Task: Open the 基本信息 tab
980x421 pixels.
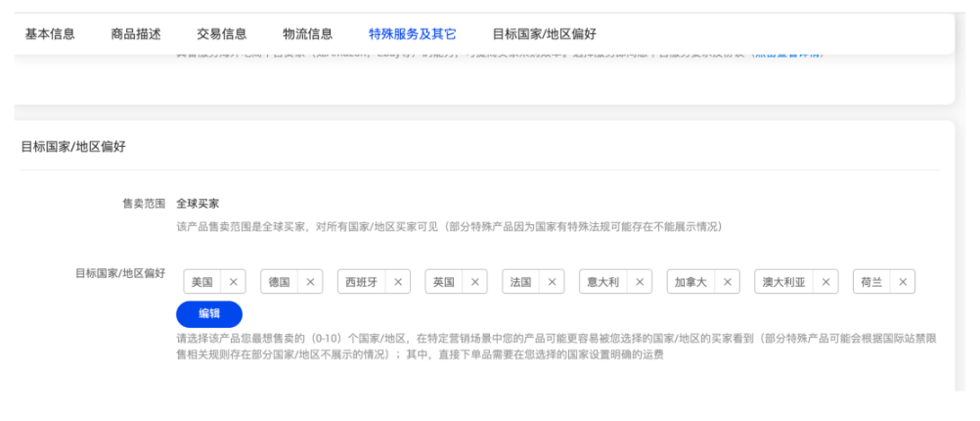Action: coord(50,34)
